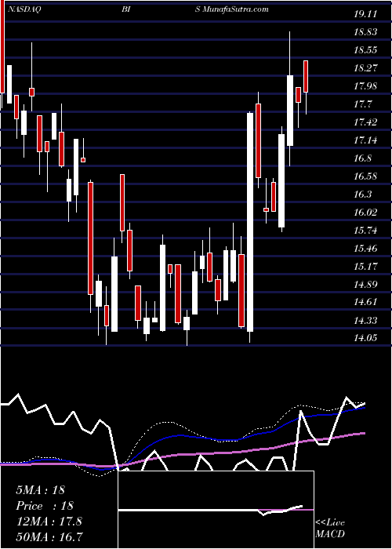Click the Price : 18 readout
Screen dimensions: 392x549
point(45,506)
